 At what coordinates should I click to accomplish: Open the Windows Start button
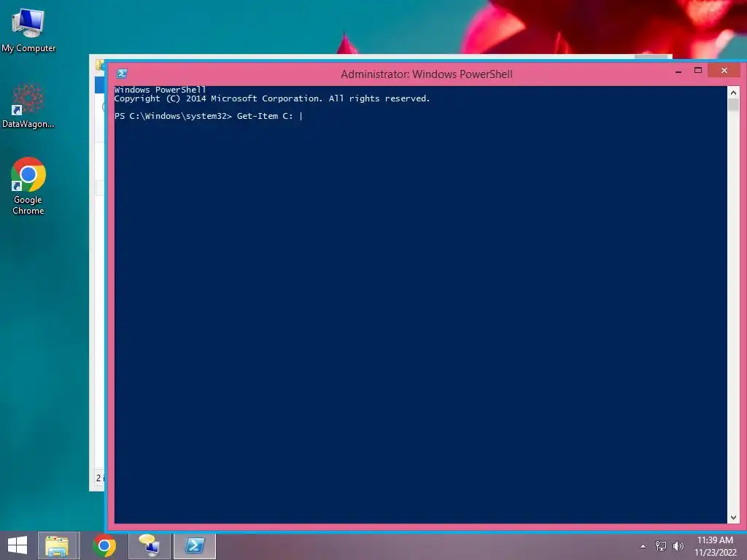[18, 545]
